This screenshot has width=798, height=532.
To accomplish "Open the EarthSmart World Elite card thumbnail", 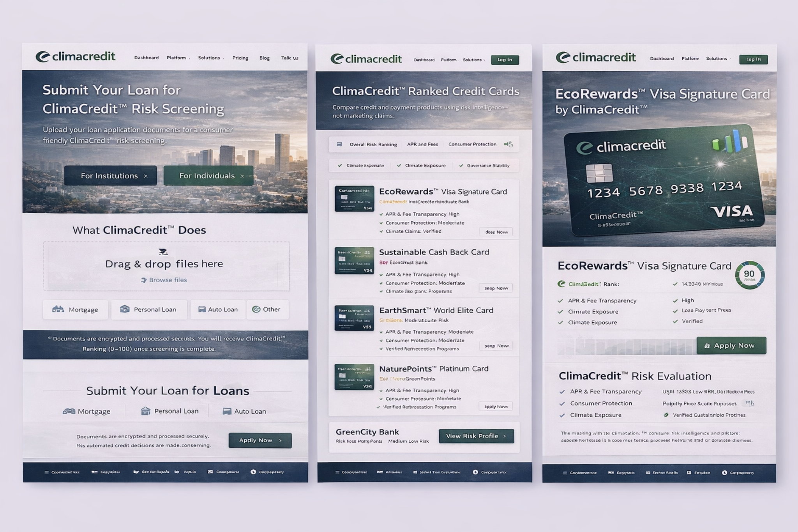I will pos(354,318).
